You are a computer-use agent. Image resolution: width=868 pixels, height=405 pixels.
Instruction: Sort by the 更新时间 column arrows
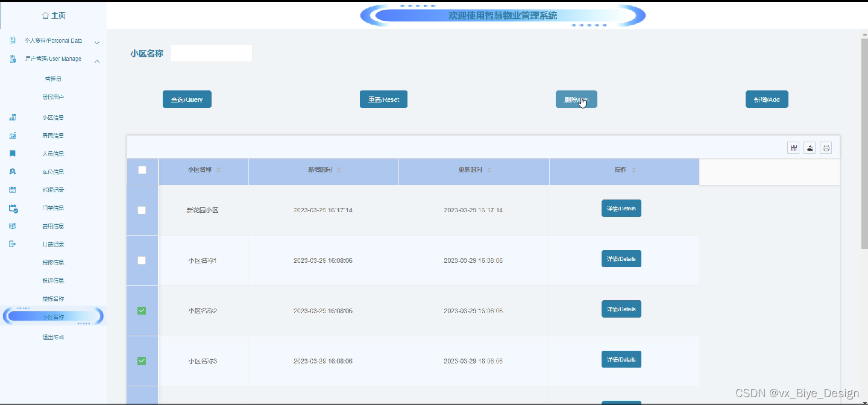coord(489,170)
